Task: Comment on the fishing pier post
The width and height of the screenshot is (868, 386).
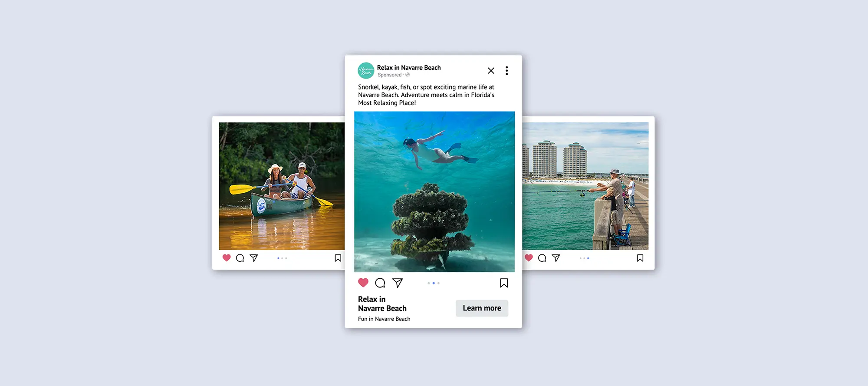Action: tap(542, 258)
